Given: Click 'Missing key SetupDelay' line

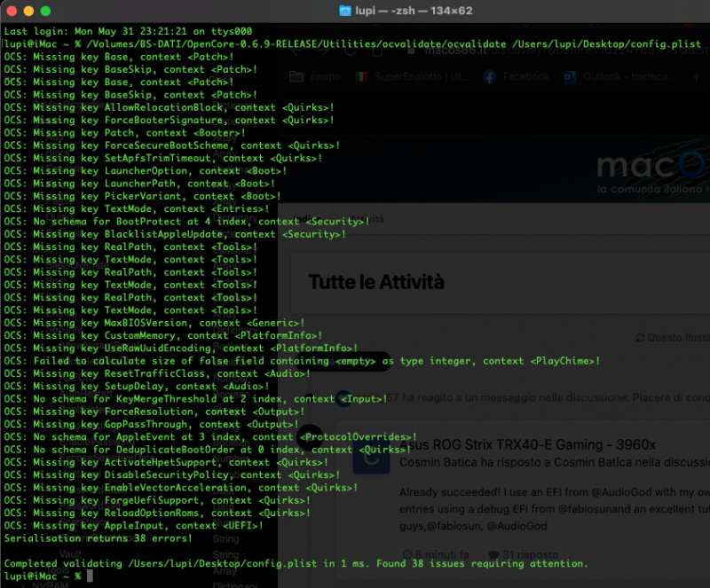Looking at the screenshot, I should click(137, 386).
